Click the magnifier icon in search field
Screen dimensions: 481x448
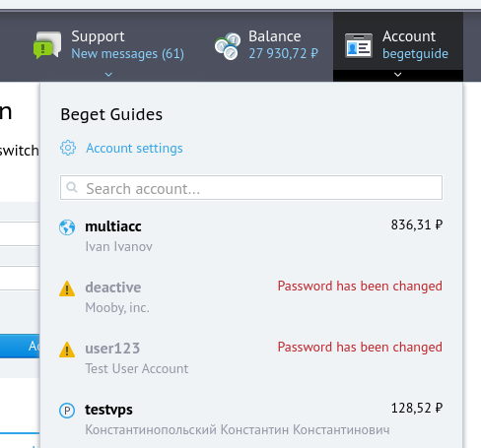(72, 187)
